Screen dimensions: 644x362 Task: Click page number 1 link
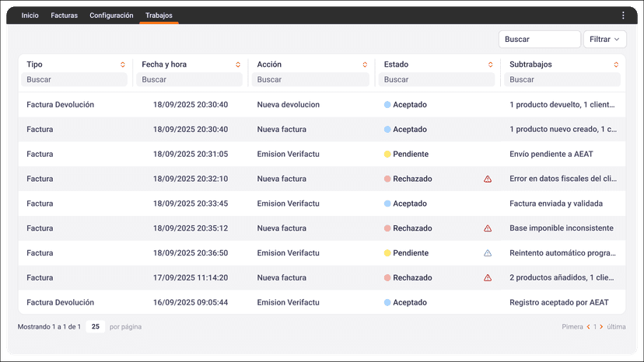[595, 327]
